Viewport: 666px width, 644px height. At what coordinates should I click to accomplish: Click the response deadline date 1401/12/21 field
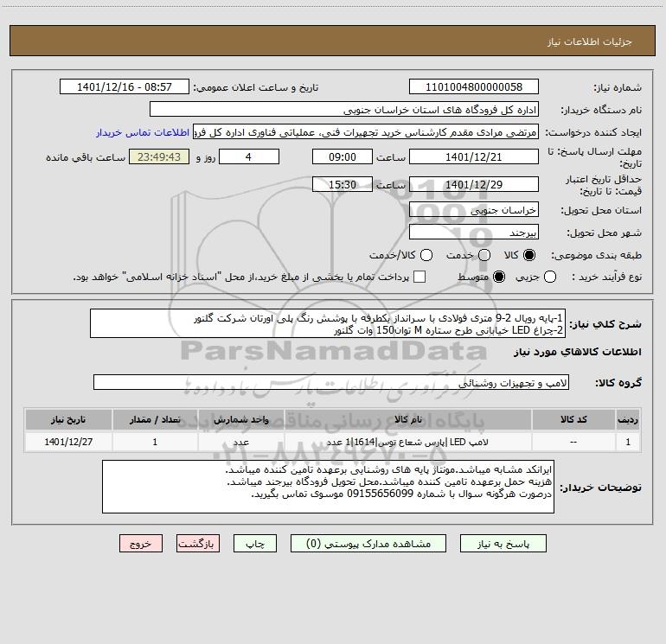(x=474, y=156)
